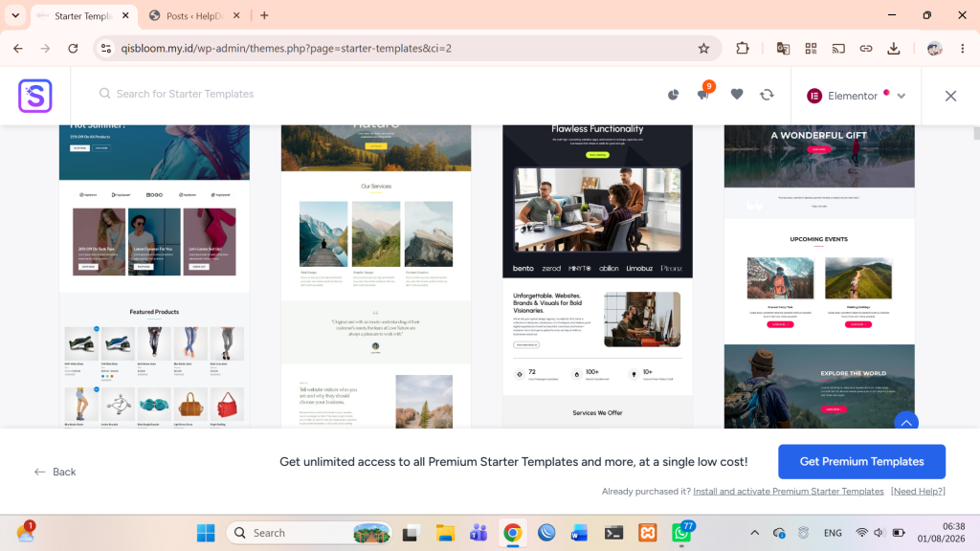Click the copy link extension icon

tap(865, 48)
